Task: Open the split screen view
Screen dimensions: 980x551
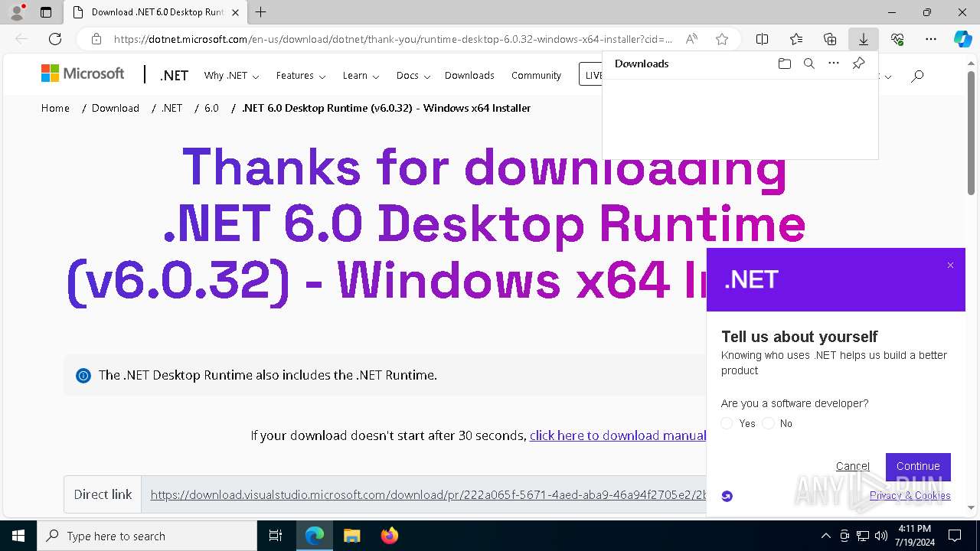Action: coord(763,39)
